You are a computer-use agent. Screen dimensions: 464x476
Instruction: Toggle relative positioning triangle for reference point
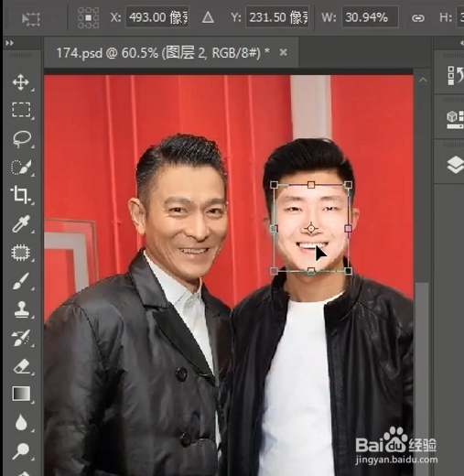click(x=208, y=17)
